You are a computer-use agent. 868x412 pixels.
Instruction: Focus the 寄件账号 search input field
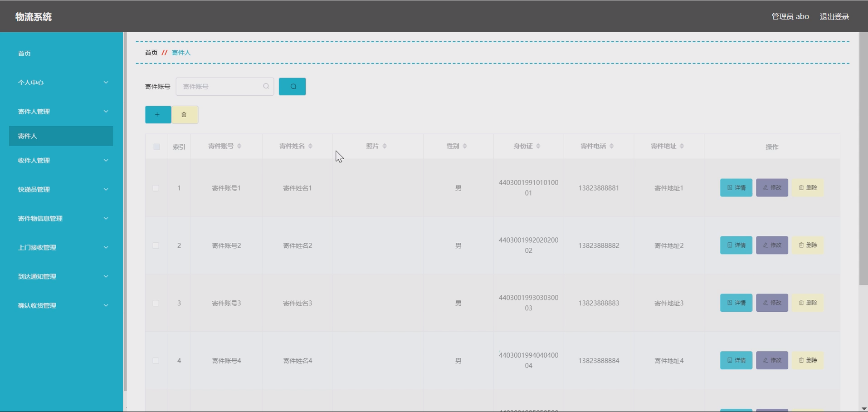tap(225, 87)
